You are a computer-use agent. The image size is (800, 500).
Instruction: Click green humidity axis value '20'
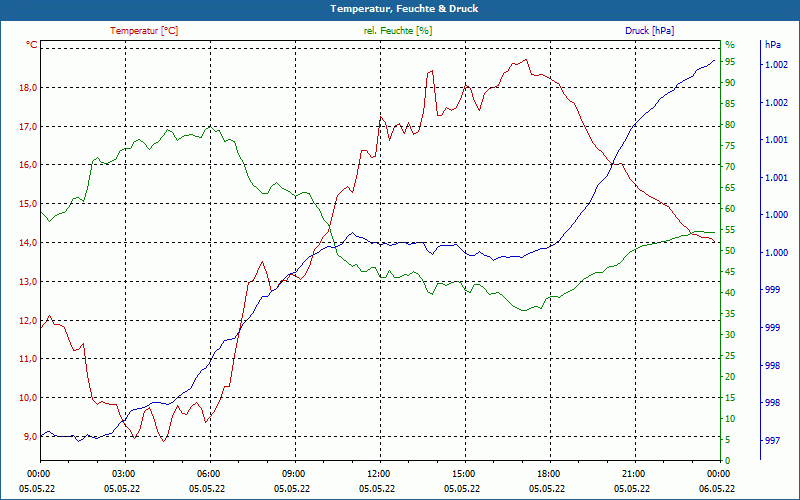point(730,377)
